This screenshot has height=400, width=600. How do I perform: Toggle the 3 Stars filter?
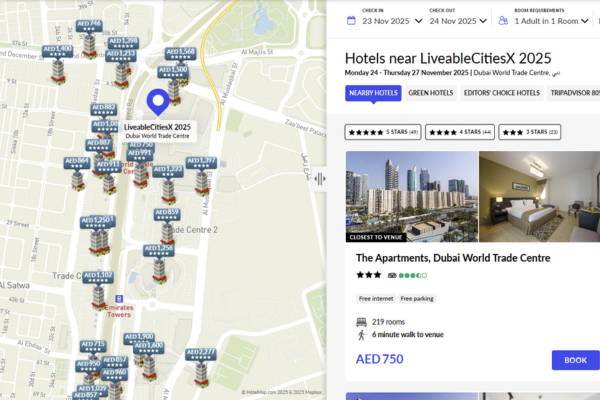tap(530, 132)
